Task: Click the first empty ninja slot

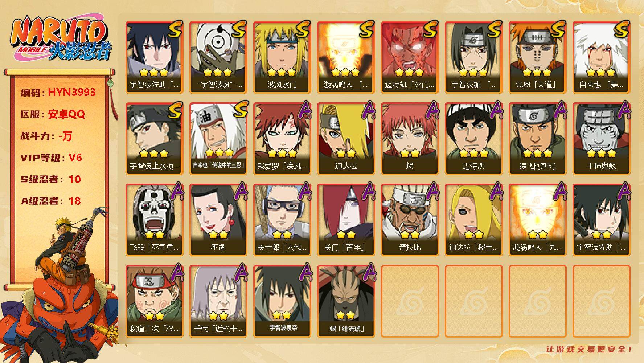Action: (410, 301)
